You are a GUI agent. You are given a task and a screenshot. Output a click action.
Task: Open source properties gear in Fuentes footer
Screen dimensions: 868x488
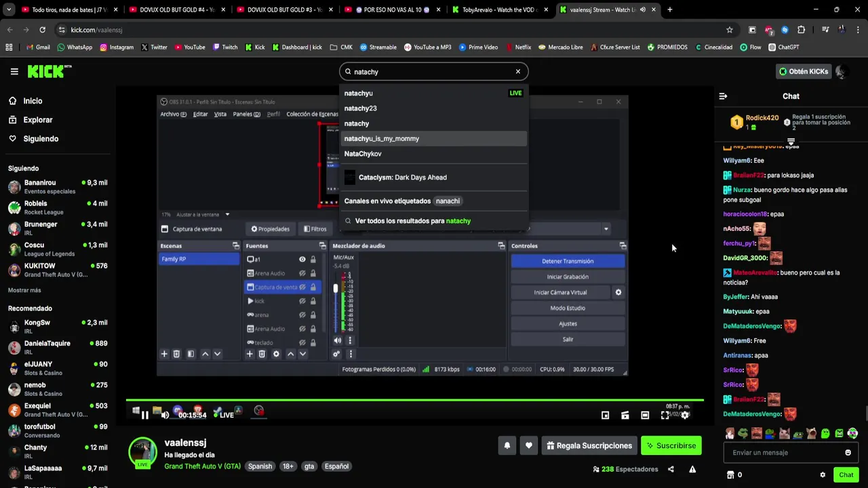[x=276, y=354]
